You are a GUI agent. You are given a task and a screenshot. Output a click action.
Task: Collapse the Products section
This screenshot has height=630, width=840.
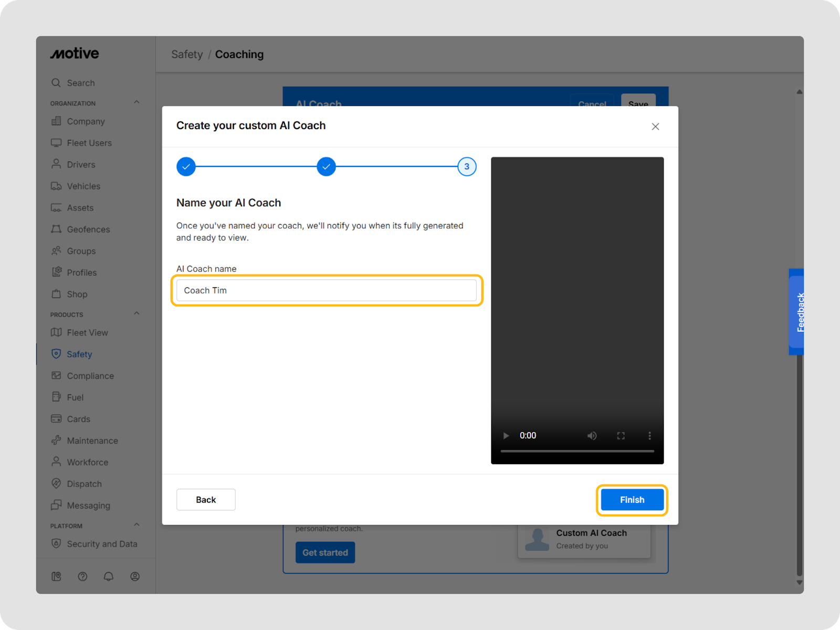point(136,314)
